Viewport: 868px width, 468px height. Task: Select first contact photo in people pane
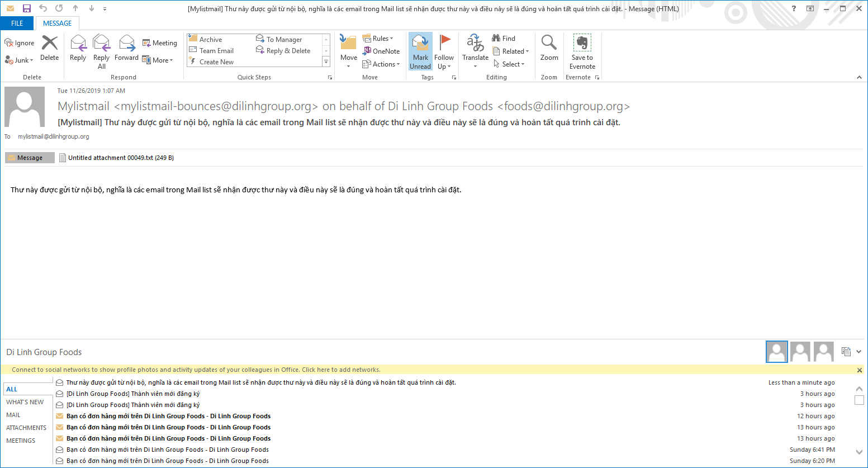tap(777, 352)
